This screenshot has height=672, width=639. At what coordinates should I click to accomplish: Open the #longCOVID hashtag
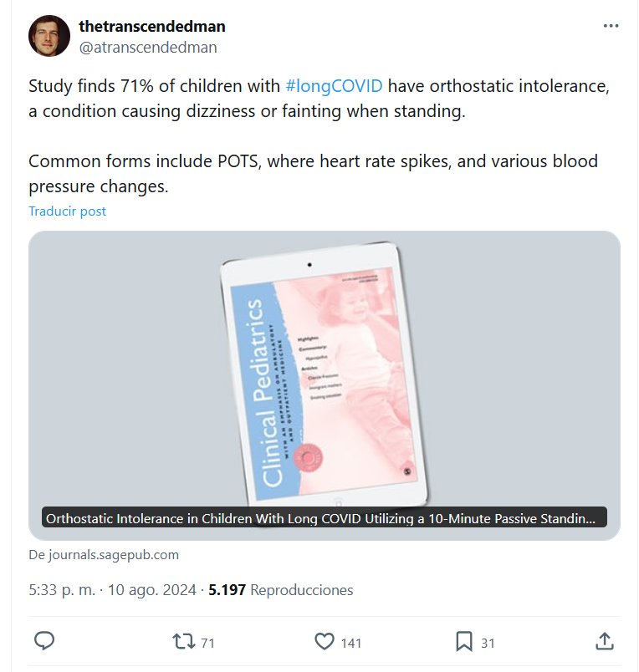click(334, 86)
